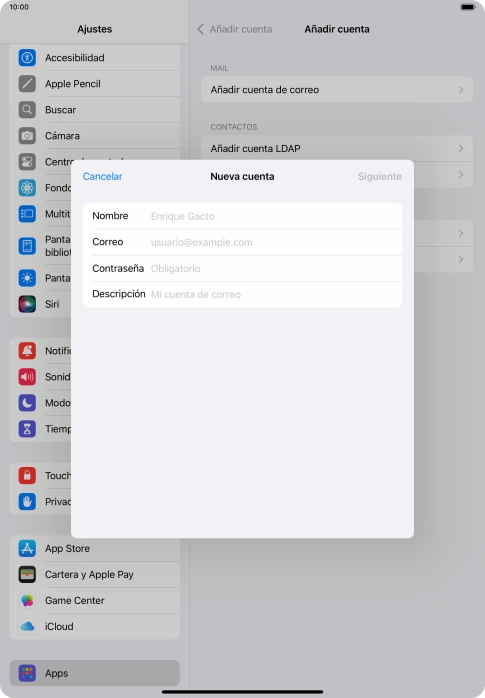Viewport: 485px width, 698px height.
Task: Open the iCloud cloud icon
Action: coord(27,626)
